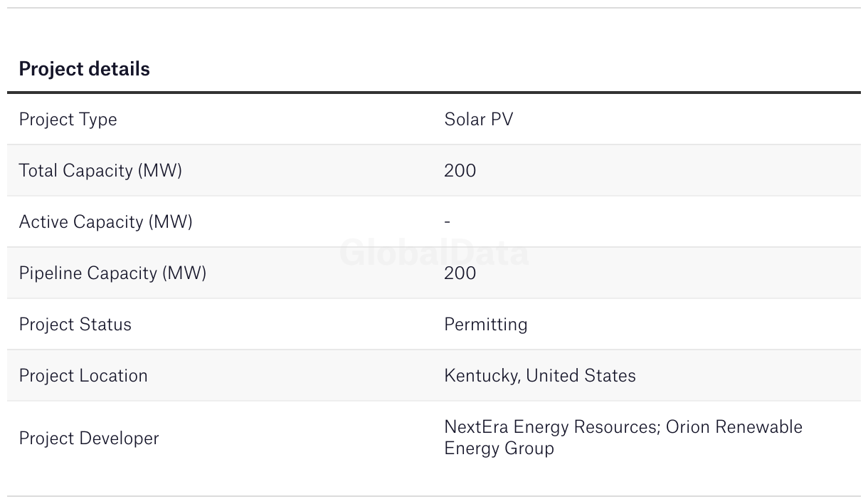
Task: Click the Solar PV value
Action: coord(479,119)
